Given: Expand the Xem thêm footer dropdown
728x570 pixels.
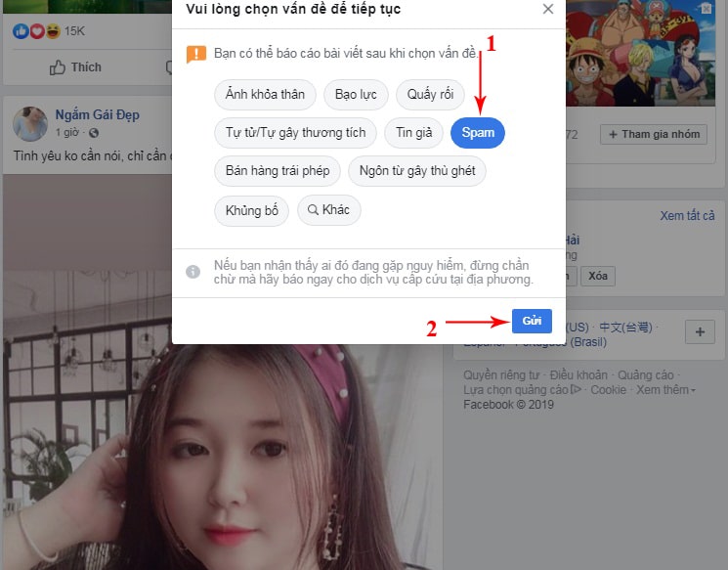Looking at the screenshot, I should pos(665,389).
